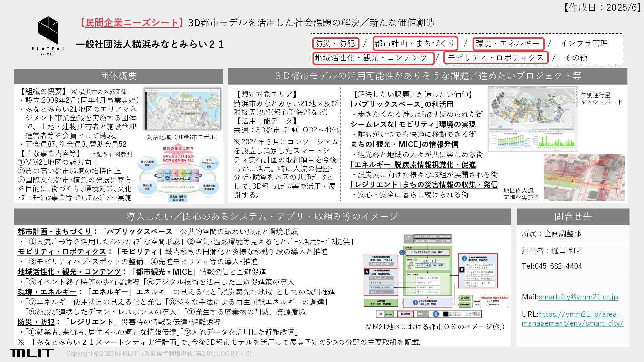Click the 年別通行量 dashboard image

[x=533, y=119]
